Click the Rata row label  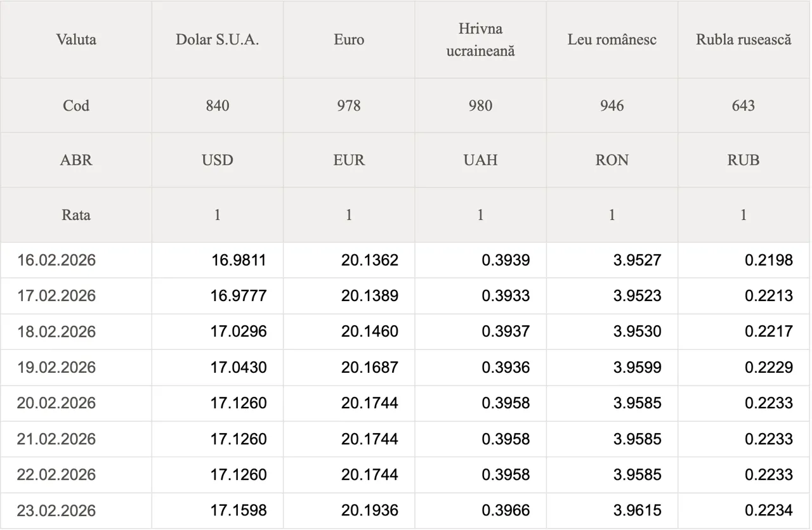[x=76, y=215]
